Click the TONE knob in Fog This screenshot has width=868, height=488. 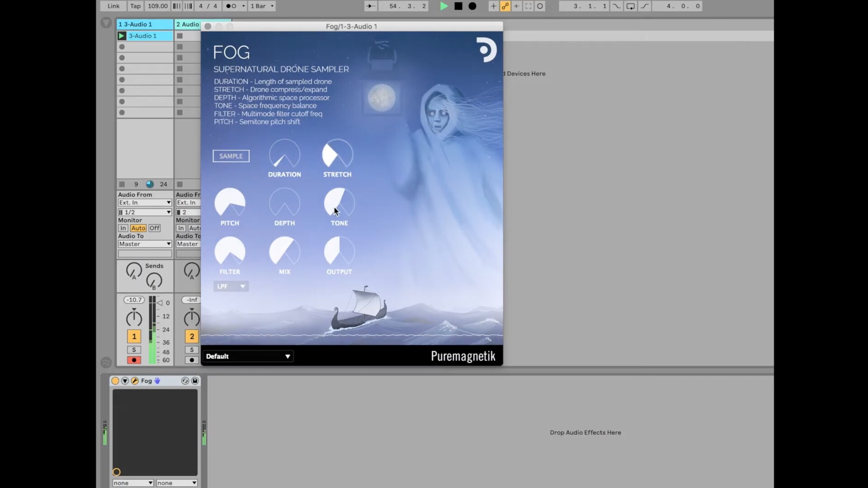tap(339, 203)
